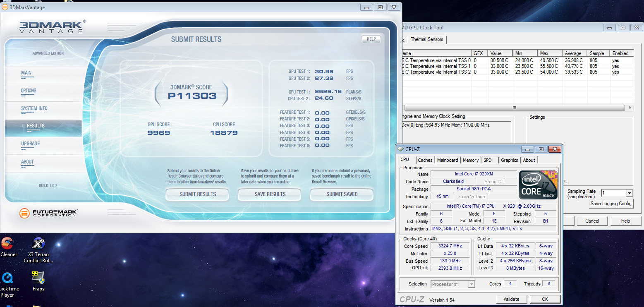The height and width of the screenshot is (307, 644).
Task: Select the TSS 2 temperature sensor row
Action: tap(517, 72)
